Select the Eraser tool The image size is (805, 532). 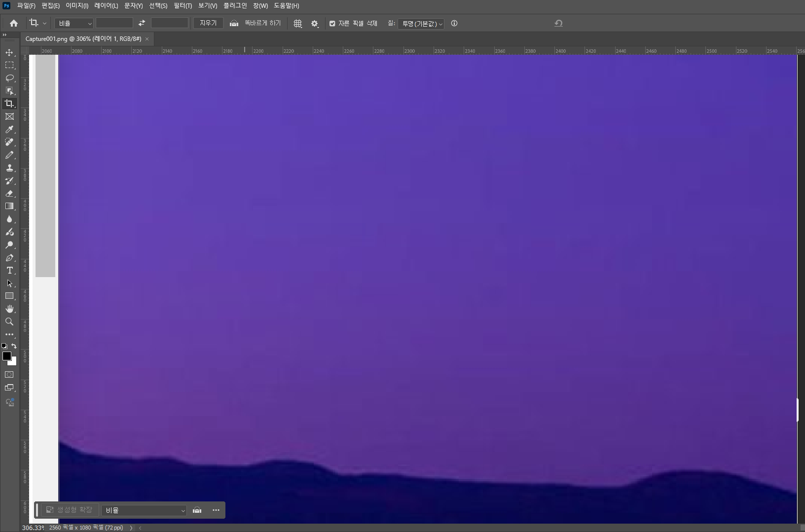click(9, 193)
